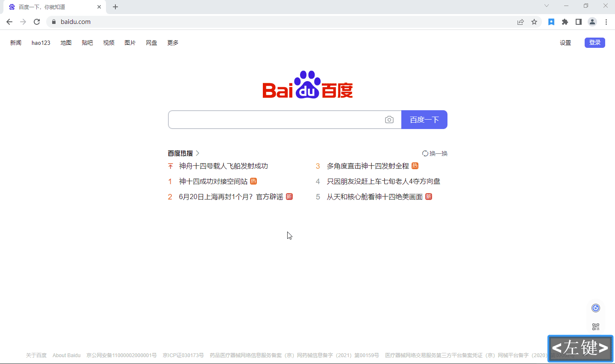Click the browser forward arrow

[x=23, y=22]
